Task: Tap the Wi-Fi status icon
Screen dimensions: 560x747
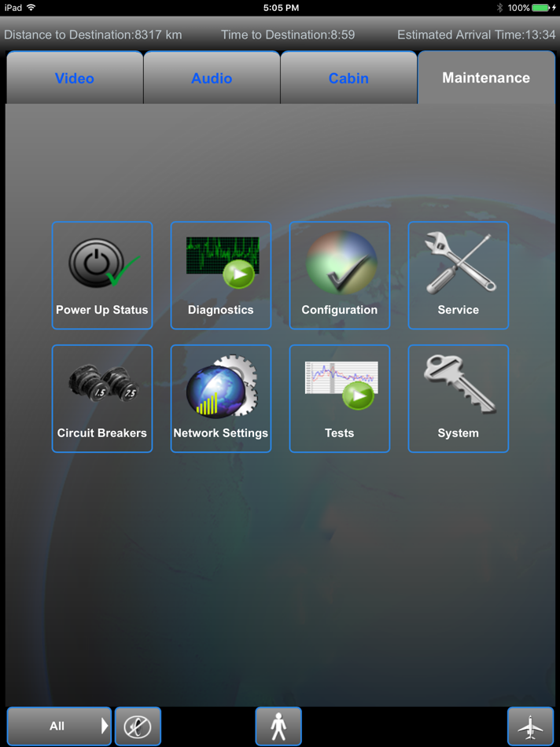Action: 31,7
